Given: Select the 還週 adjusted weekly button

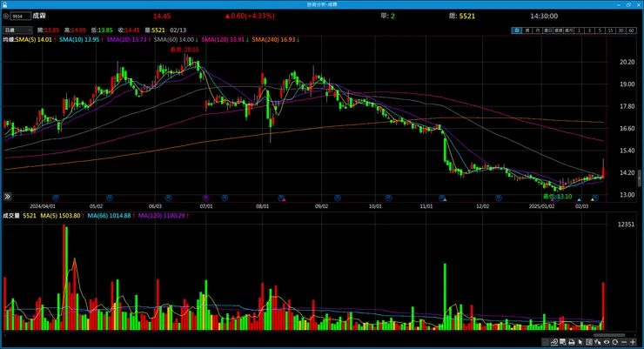Looking at the screenshot, I should pyautogui.click(x=558, y=30).
